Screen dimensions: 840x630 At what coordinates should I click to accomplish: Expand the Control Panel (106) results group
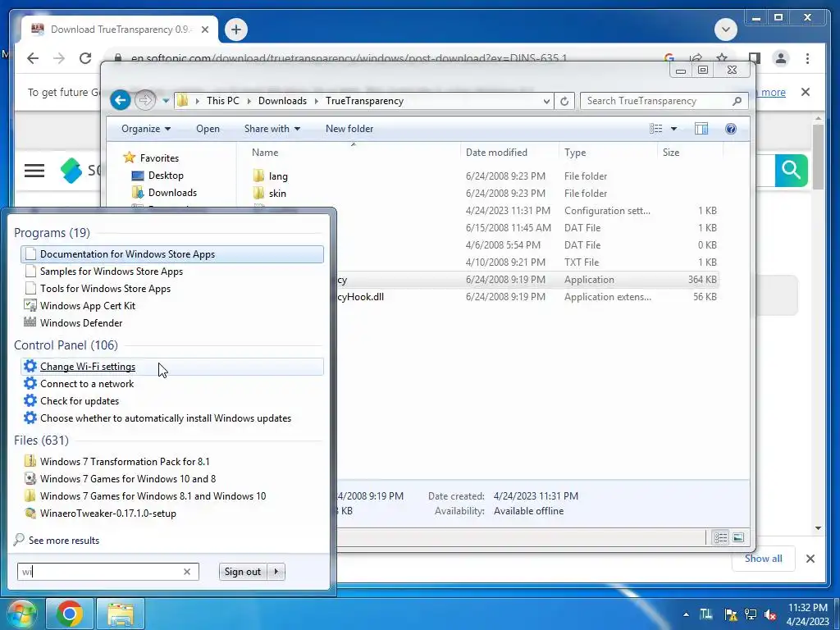pyautogui.click(x=66, y=345)
